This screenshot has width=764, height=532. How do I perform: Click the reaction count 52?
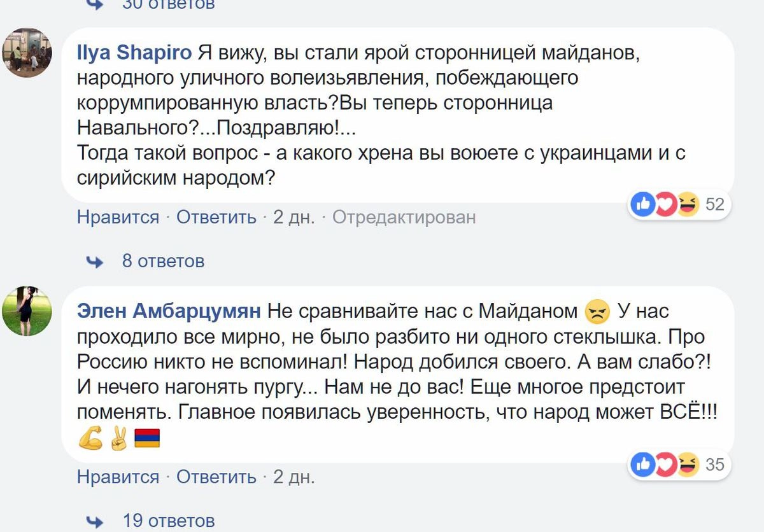(x=715, y=204)
